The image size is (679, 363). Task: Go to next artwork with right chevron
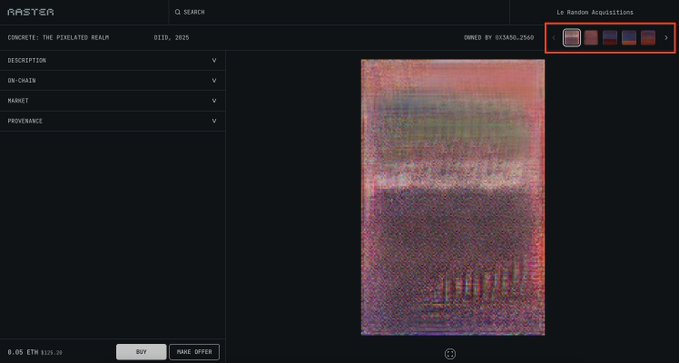click(x=666, y=38)
